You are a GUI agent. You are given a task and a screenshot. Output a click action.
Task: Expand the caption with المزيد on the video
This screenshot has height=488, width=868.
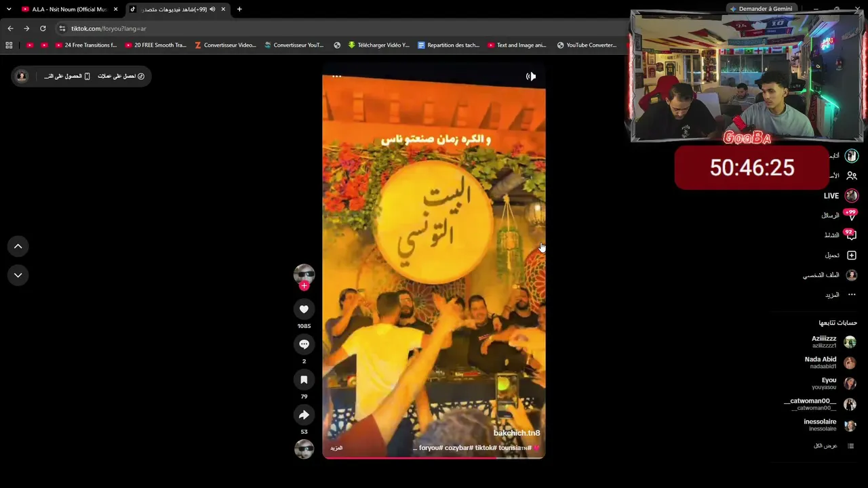(x=336, y=448)
